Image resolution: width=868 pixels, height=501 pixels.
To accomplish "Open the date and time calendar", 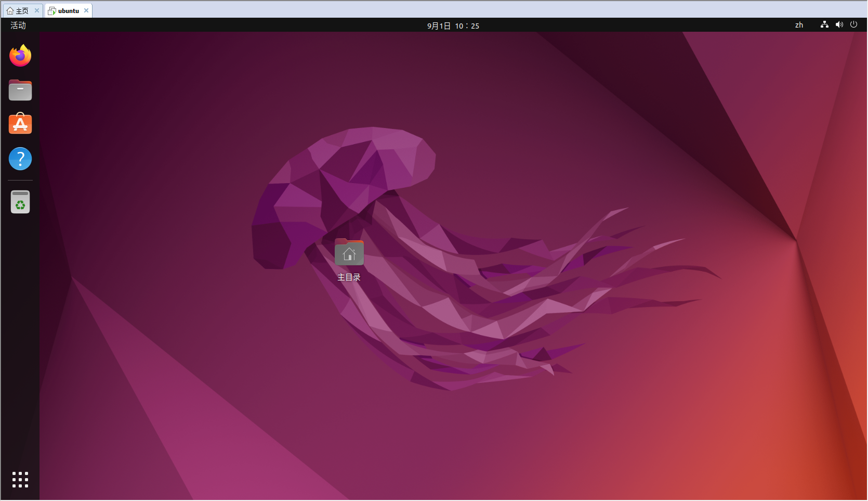I will pyautogui.click(x=453, y=25).
